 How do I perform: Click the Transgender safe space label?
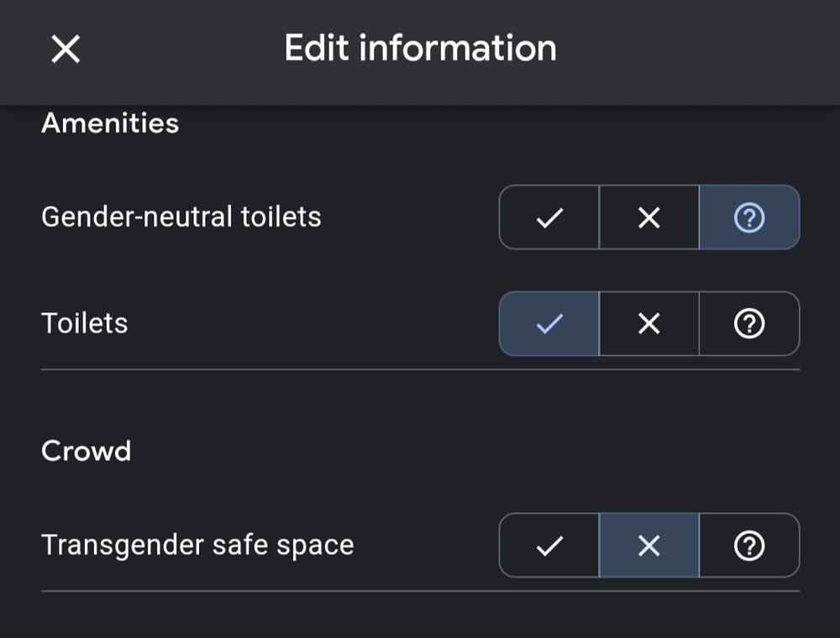click(197, 546)
